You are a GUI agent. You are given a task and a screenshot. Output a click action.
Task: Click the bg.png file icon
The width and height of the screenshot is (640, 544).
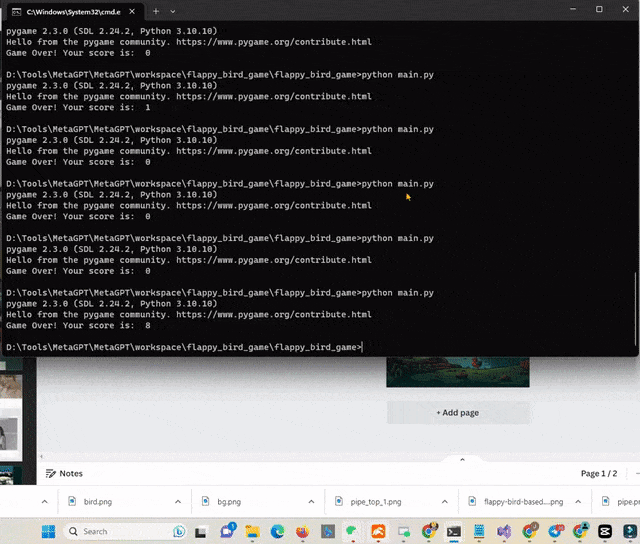tap(205, 501)
